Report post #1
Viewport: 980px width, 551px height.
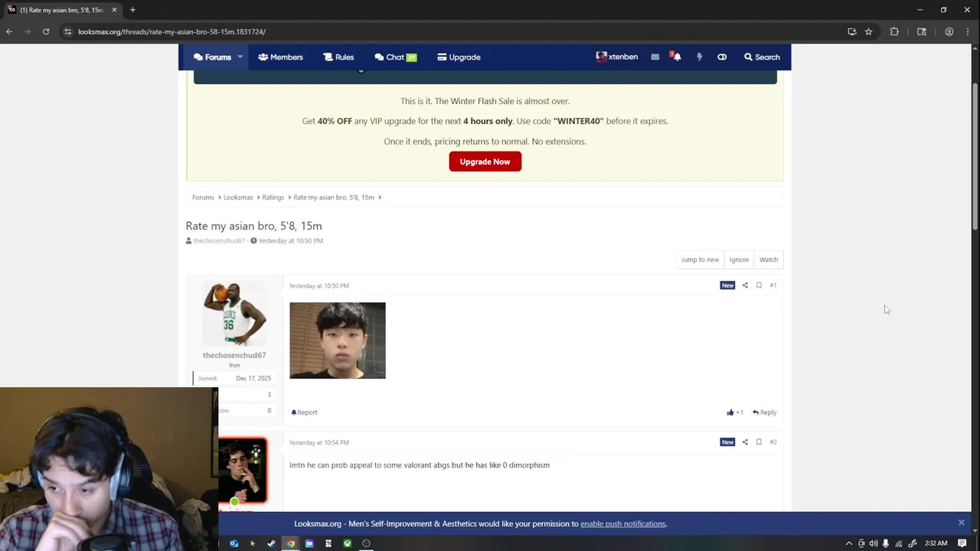coord(304,412)
